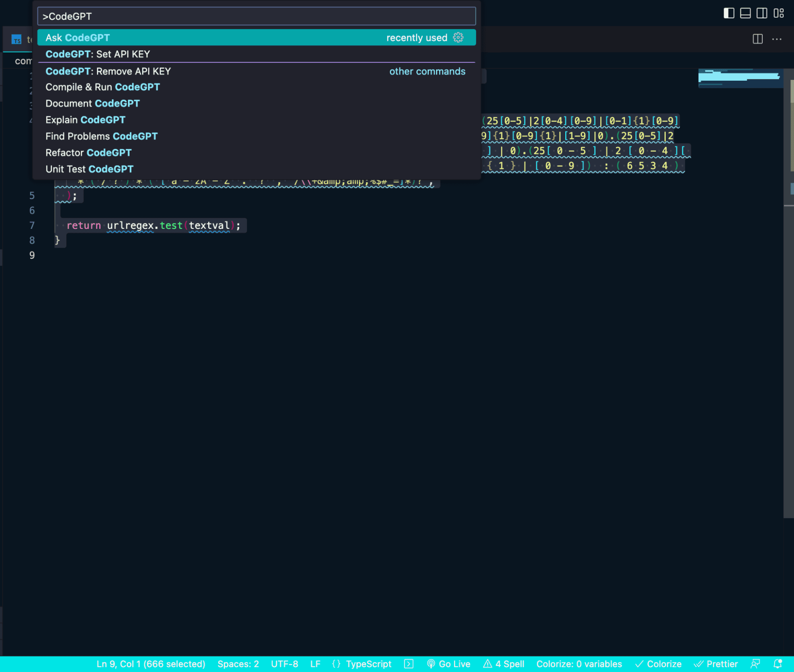Change indentation via Spaces: 2

(238, 664)
